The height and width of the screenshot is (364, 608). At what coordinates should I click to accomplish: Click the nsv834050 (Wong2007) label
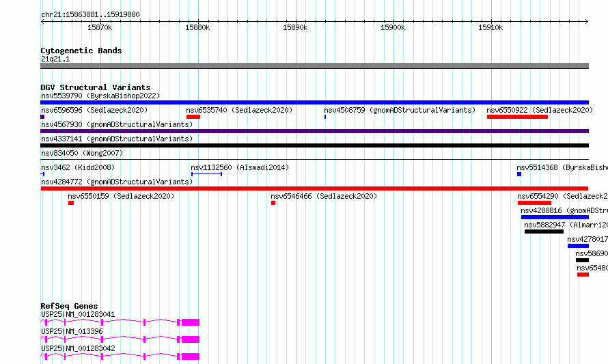coord(82,153)
